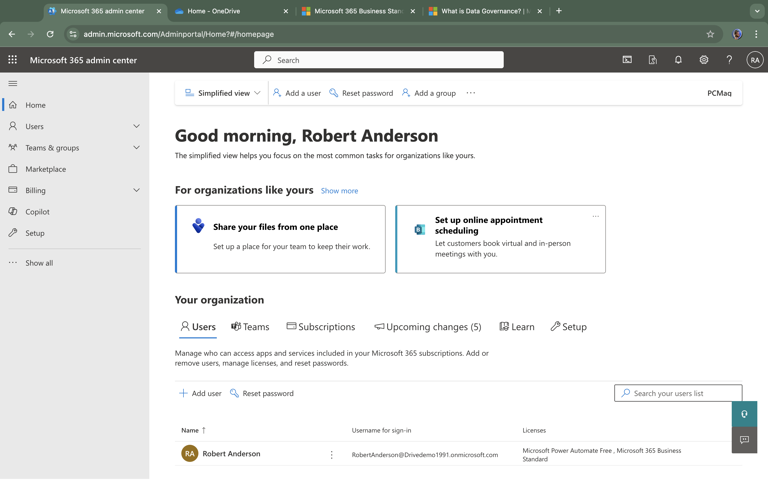This screenshot has width=768, height=480.
Task: Click the help headset floating button
Action: pyautogui.click(x=744, y=414)
